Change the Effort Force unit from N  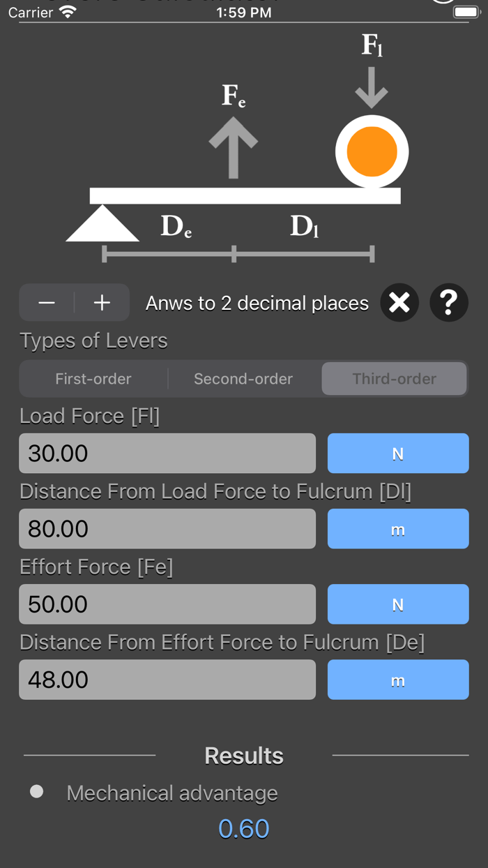(x=398, y=604)
